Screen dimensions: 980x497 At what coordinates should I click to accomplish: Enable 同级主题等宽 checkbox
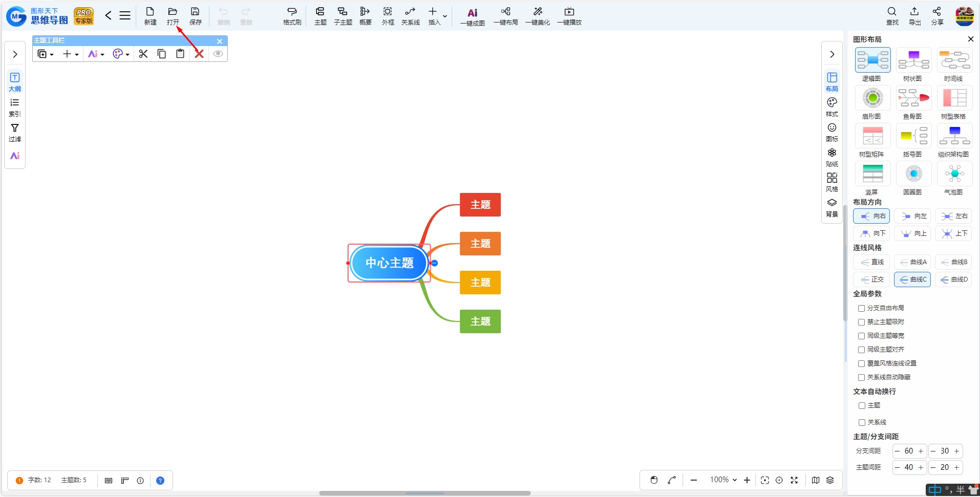point(861,336)
